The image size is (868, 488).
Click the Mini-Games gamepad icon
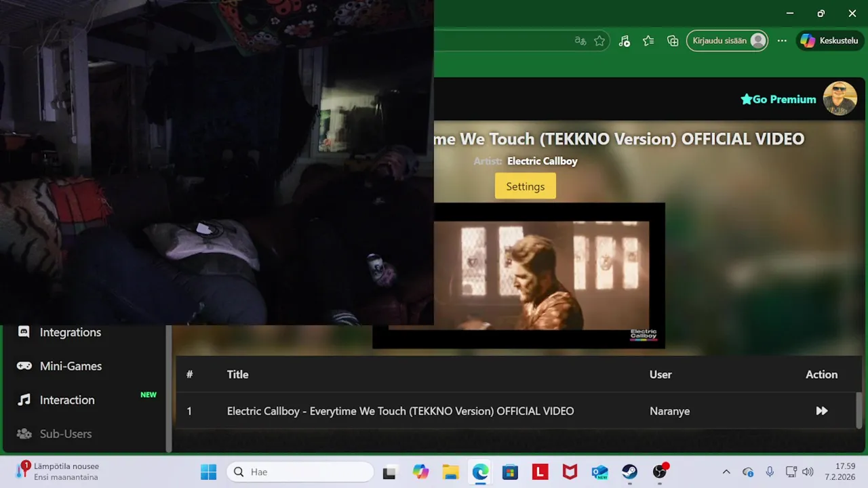coord(24,366)
